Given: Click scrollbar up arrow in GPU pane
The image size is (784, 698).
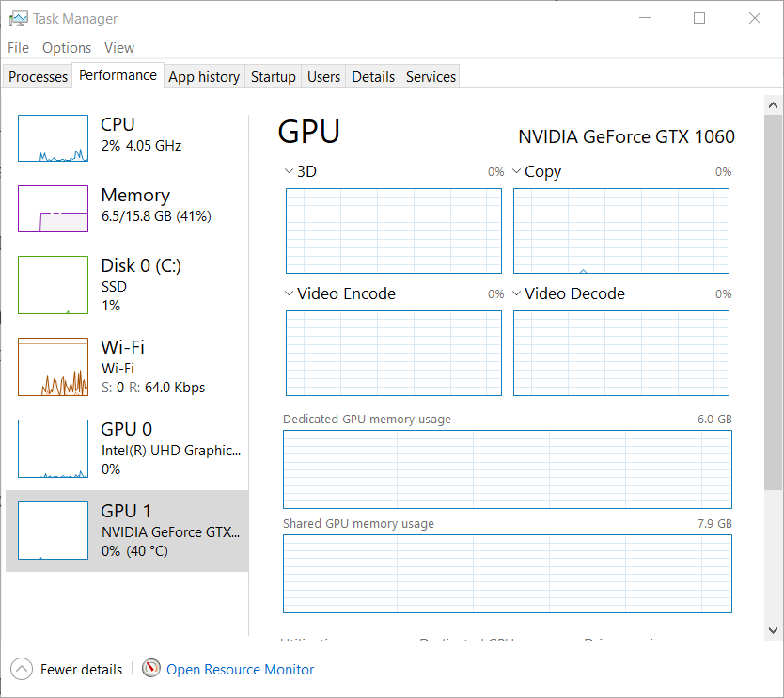Looking at the screenshot, I should point(773,105).
